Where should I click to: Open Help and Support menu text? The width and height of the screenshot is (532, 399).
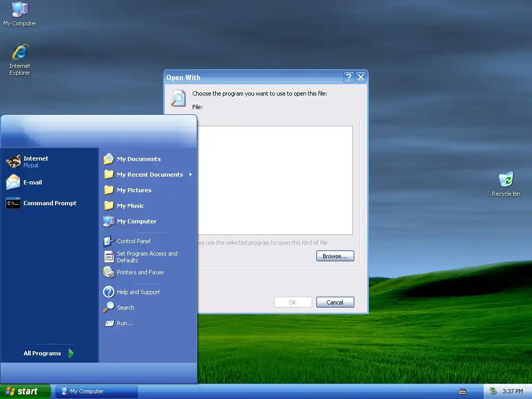point(138,292)
